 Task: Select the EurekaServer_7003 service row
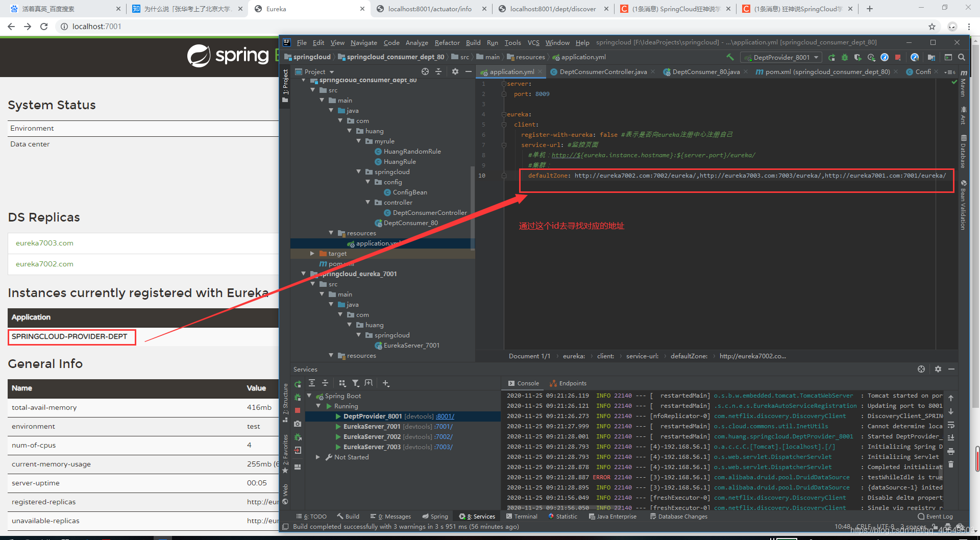403,447
